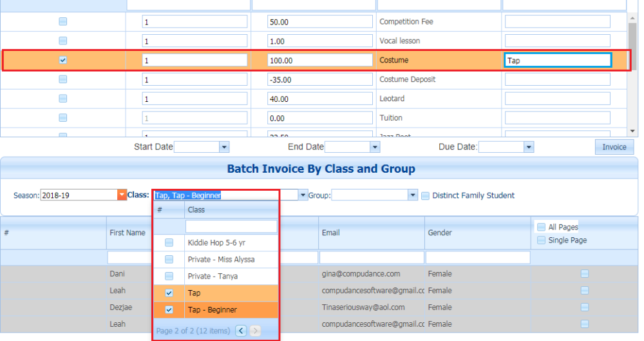The image size is (644, 341).
Task: Click the 40.00 Leotard amount field
Action: click(320, 99)
